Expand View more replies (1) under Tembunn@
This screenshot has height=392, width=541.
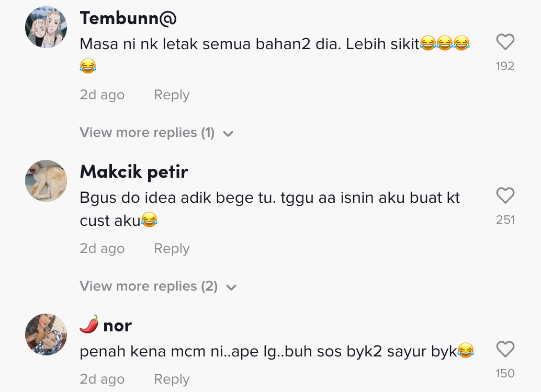(x=147, y=133)
